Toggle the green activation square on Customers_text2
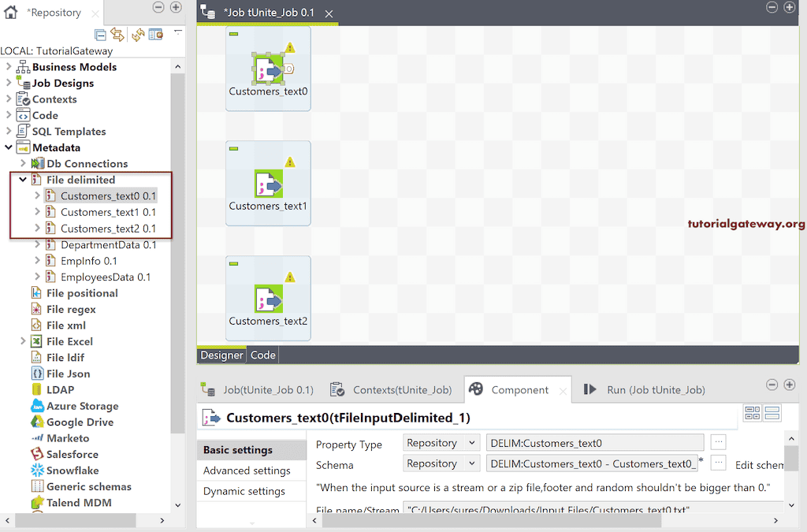 pyautogui.click(x=232, y=262)
